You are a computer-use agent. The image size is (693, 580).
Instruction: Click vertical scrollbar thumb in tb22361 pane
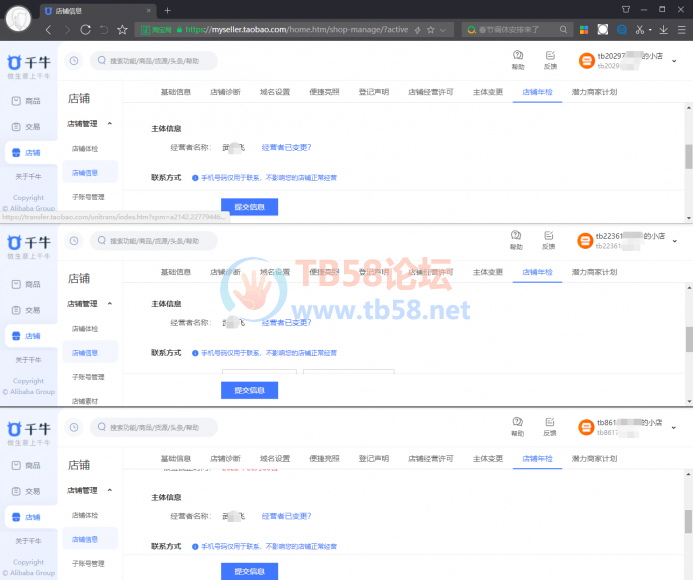(x=689, y=339)
